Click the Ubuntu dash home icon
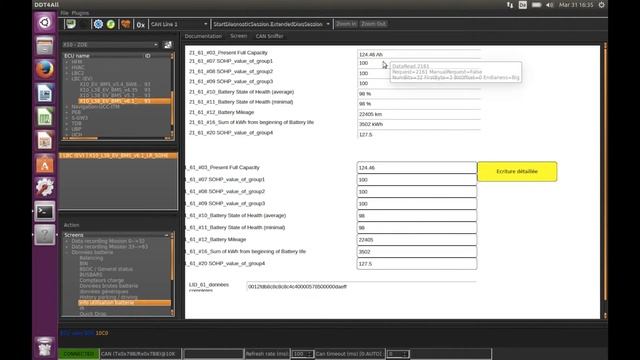640x360 pixels. click(44, 22)
